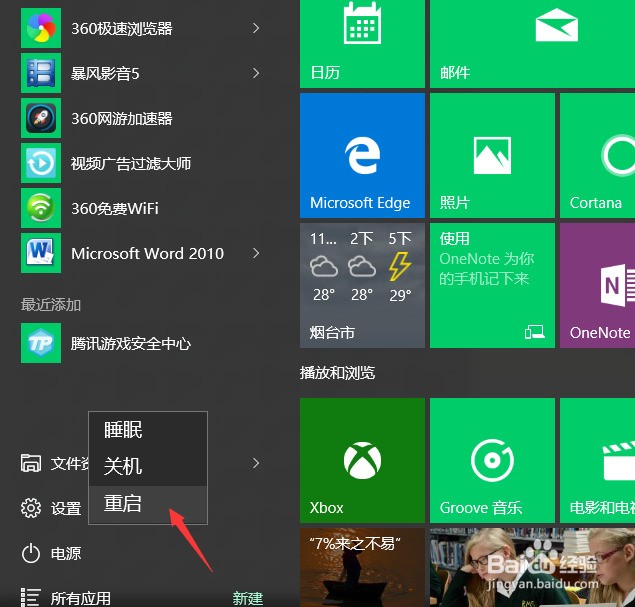Open the 邮件 mail tile
This screenshot has width=635, height=607.
point(532,44)
